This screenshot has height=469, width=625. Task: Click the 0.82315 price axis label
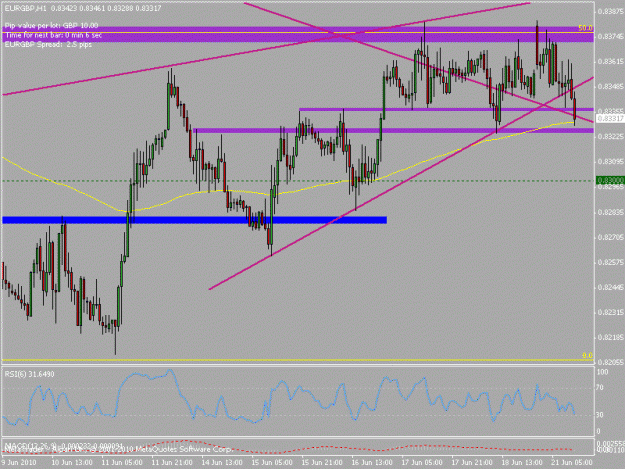click(610, 312)
